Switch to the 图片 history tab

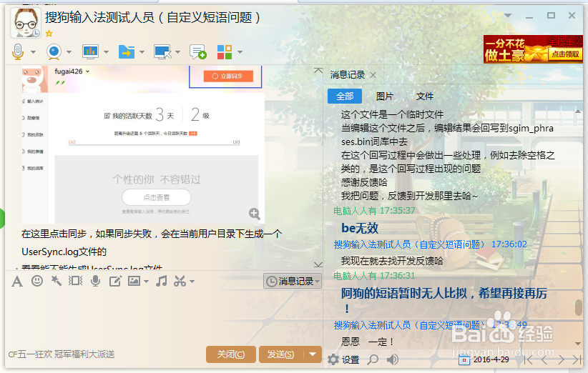[x=385, y=96]
